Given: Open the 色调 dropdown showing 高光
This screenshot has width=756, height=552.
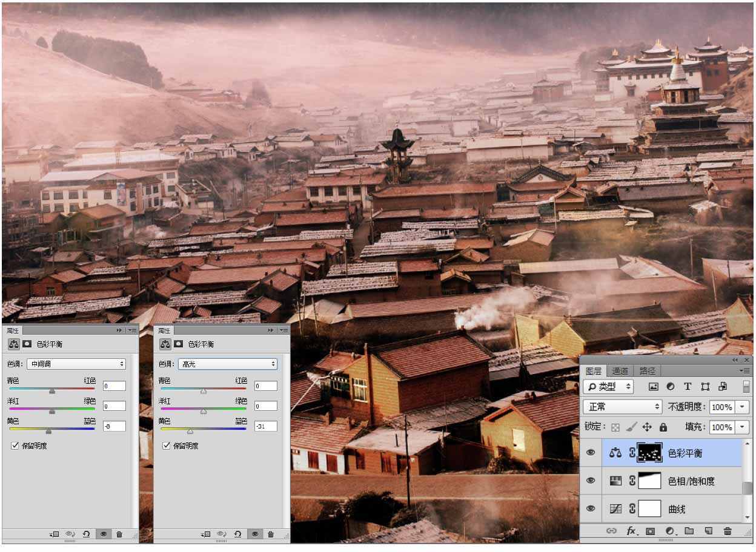Looking at the screenshot, I should (x=227, y=364).
